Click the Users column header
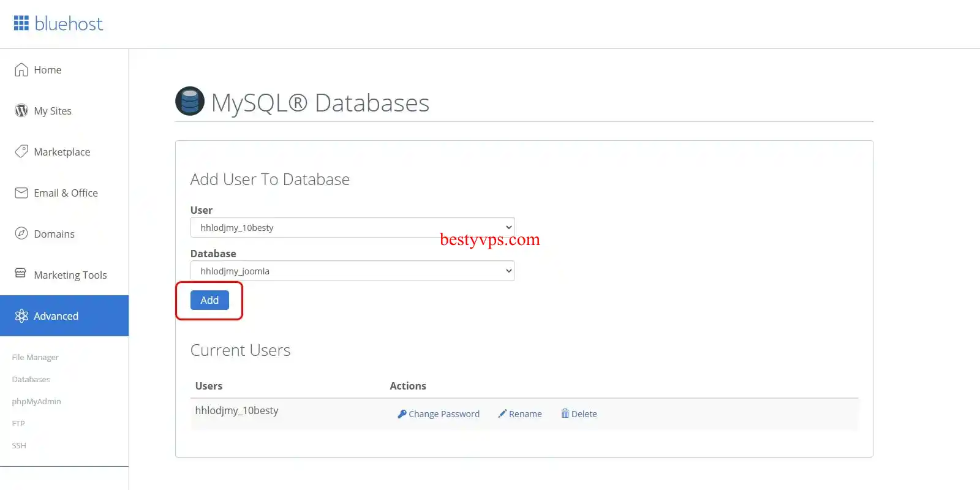980x490 pixels. click(209, 386)
